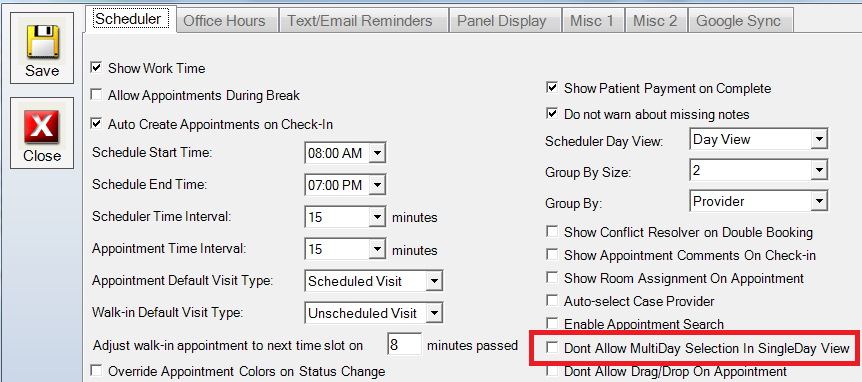This screenshot has width=862, height=382.
Task: Uncheck Show Patient Payment on Complete
Action: tap(552, 88)
